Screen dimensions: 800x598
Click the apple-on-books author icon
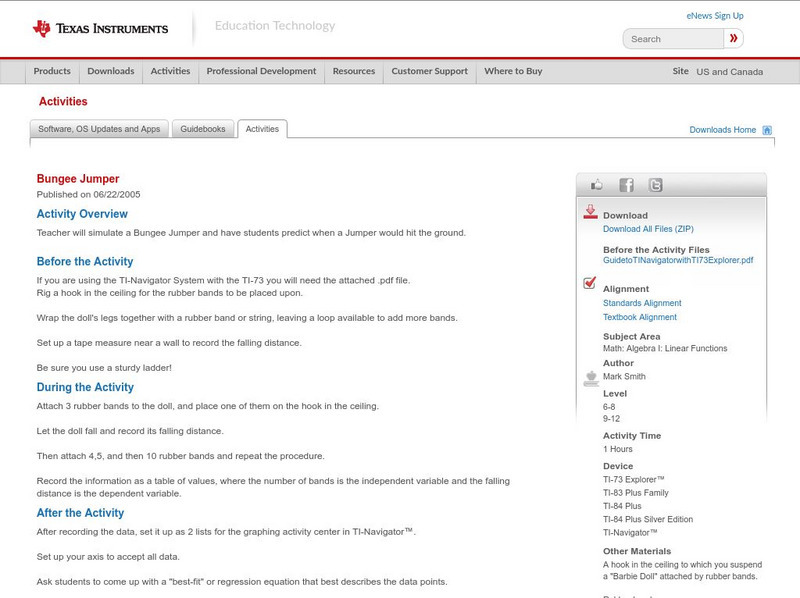[x=590, y=377]
